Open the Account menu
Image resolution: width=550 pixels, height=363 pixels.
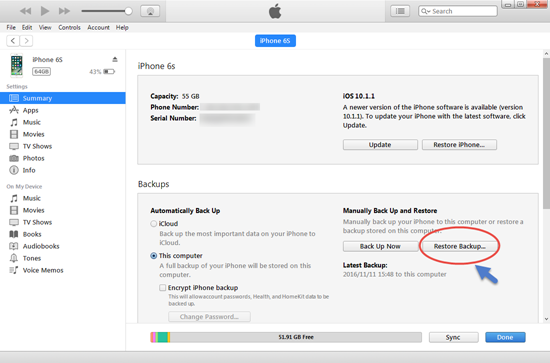[x=98, y=27]
